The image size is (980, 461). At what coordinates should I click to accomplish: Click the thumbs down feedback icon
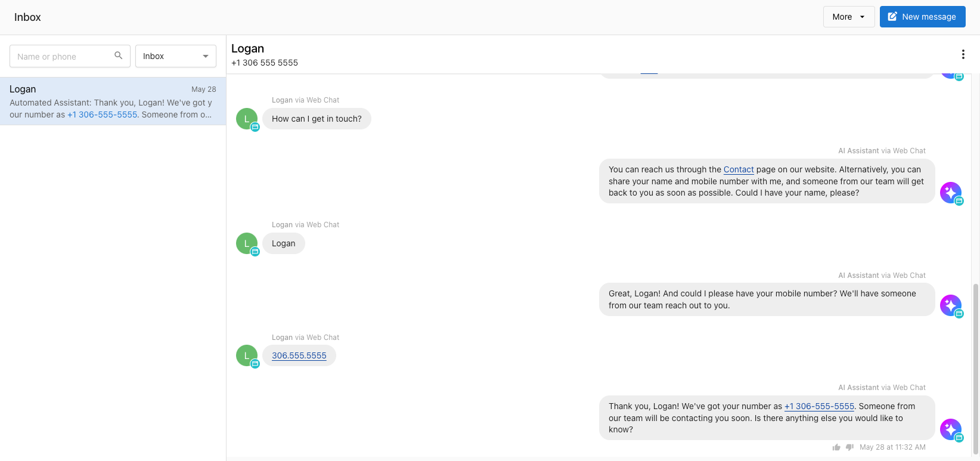tap(849, 447)
